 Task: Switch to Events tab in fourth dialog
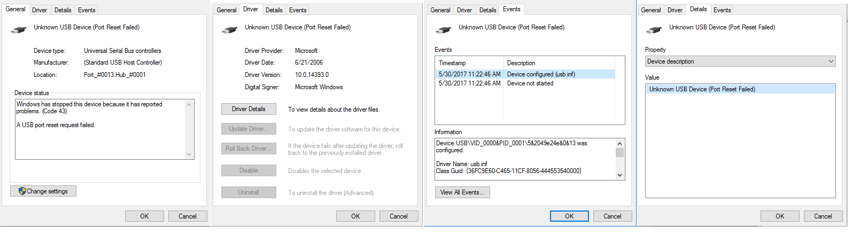pyautogui.click(x=722, y=10)
